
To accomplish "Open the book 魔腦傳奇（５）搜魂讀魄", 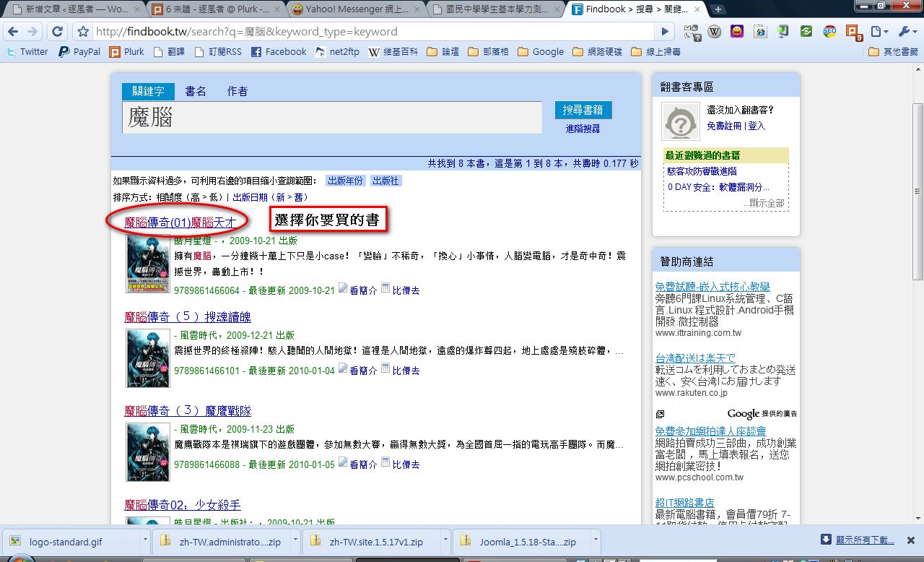I will point(188,317).
